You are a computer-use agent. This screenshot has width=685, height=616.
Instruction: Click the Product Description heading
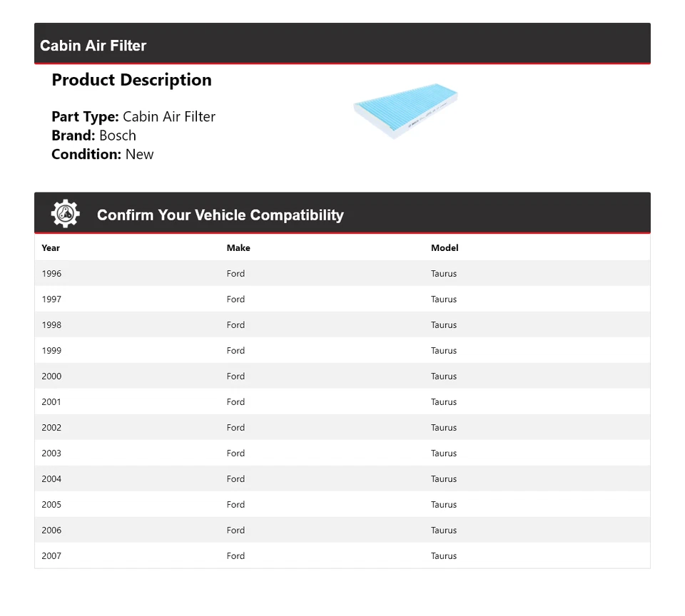pyautogui.click(x=131, y=80)
